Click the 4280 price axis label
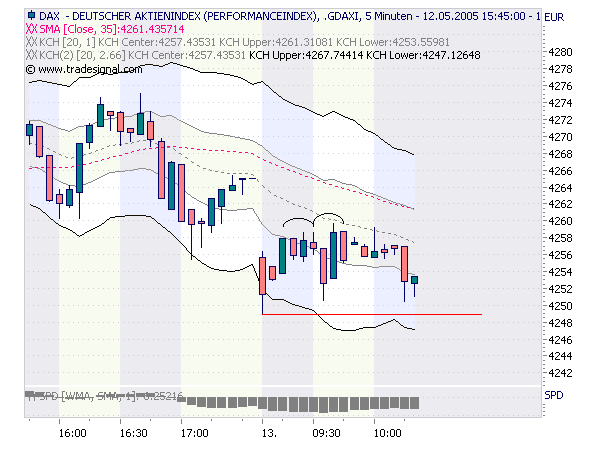Image resolution: width=600 pixels, height=450 pixels. [560, 52]
